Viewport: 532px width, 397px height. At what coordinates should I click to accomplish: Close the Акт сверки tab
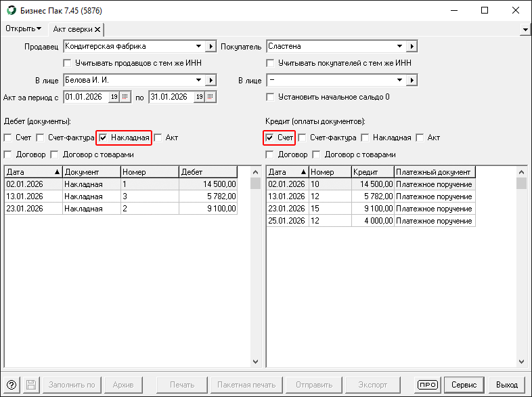97,29
